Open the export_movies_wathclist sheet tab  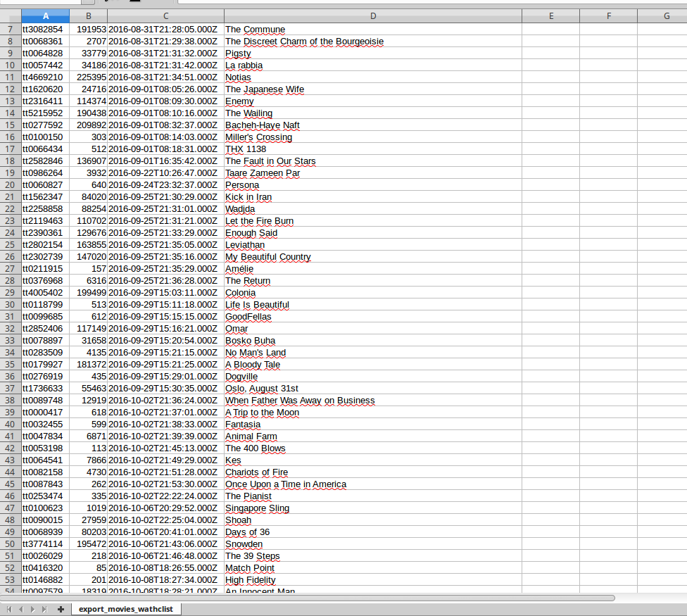click(x=126, y=609)
